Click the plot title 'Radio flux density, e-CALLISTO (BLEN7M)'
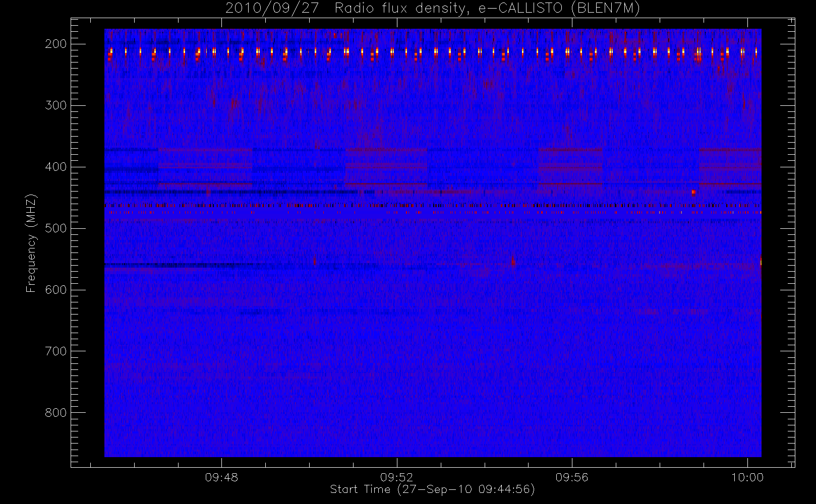 pos(487,9)
